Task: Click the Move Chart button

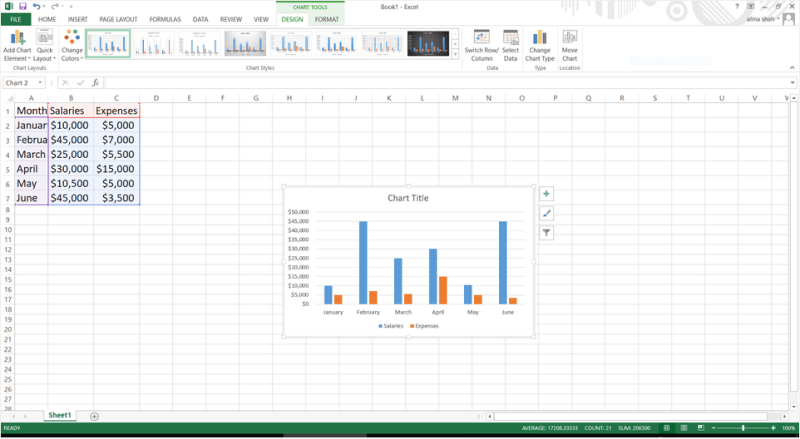Action: coord(569,45)
